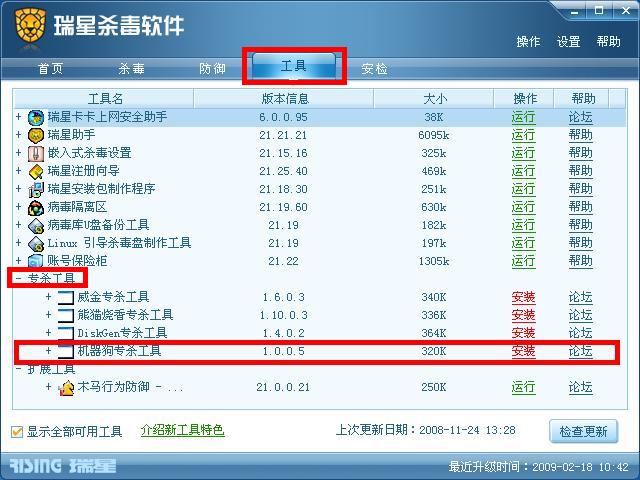640x480 pixels.
Task: Expand the 瑞星注册向导 row
Action: pyautogui.click(x=18, y=171)
